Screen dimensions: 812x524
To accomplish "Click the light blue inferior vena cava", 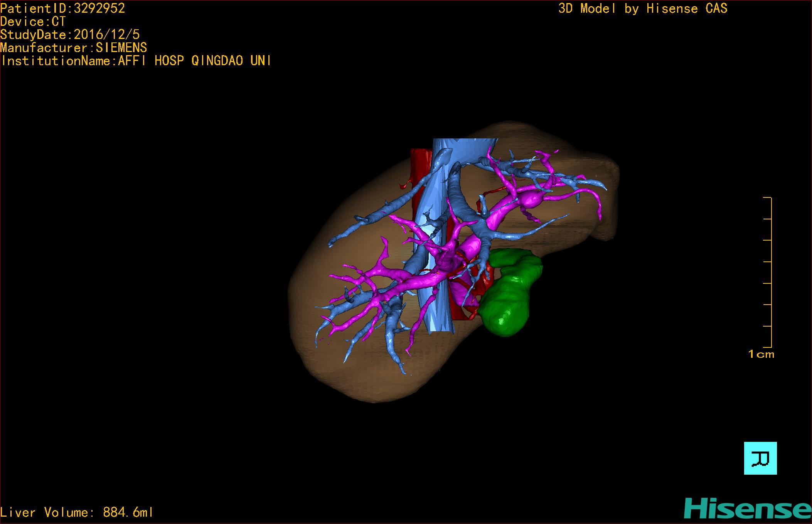I will [440, 308].
